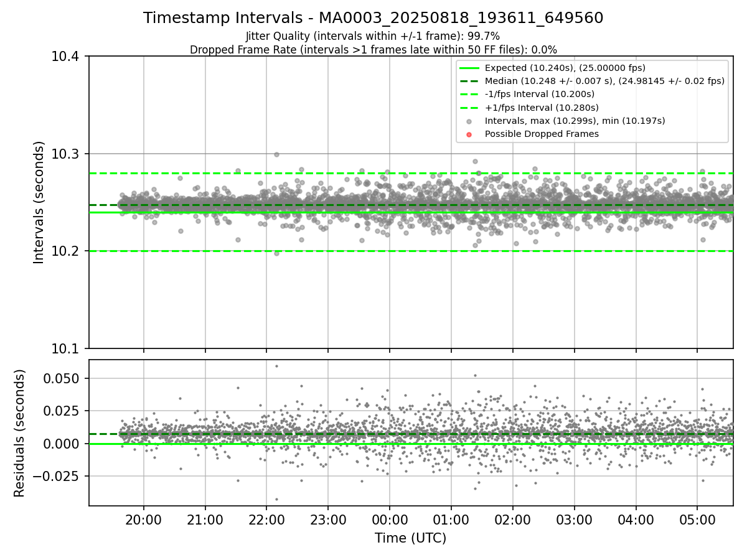Click the maximum interval outlier point near 10.299s
Viewport: 747px width, 560px height.
coord(276,154)
